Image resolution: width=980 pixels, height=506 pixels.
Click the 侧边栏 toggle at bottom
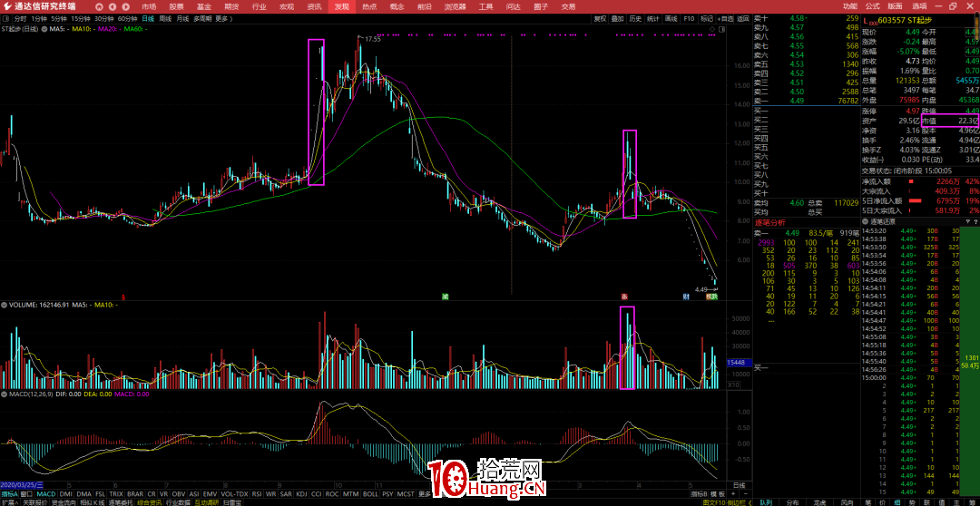pos(740,502)
